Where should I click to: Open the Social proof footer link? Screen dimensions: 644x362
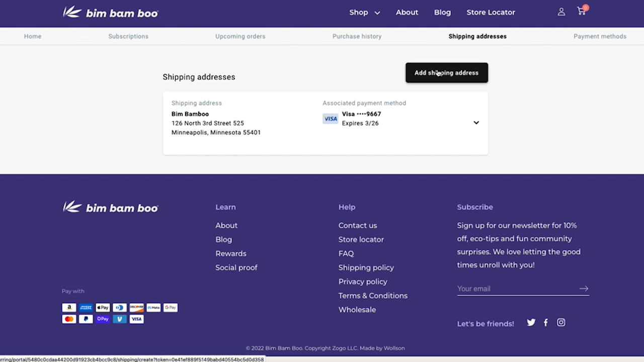tap(236, 267)
